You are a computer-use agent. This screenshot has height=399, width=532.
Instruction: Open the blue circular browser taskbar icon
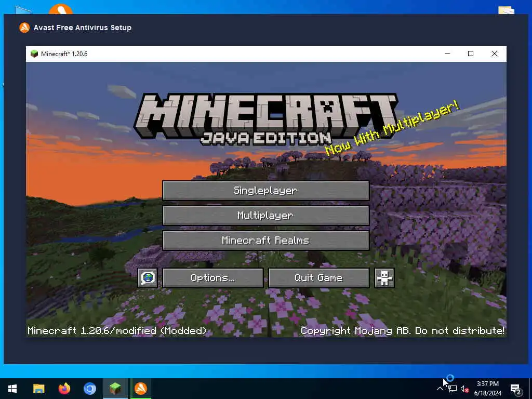tap(90, 389)
